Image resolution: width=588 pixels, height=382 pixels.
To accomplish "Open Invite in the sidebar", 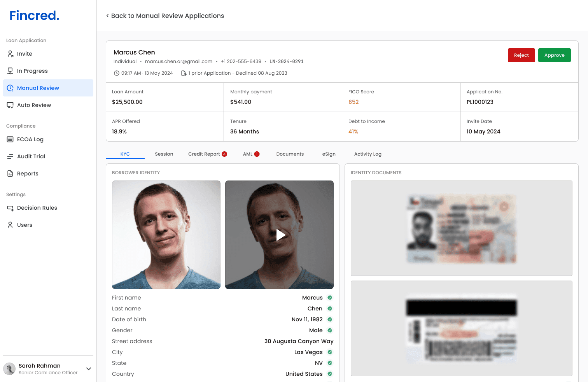I will tap(48, 54).
